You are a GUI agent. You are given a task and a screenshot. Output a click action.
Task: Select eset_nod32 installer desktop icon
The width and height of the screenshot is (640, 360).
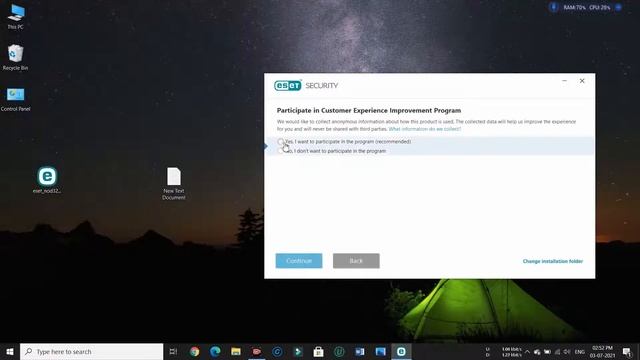pos(47,180)
